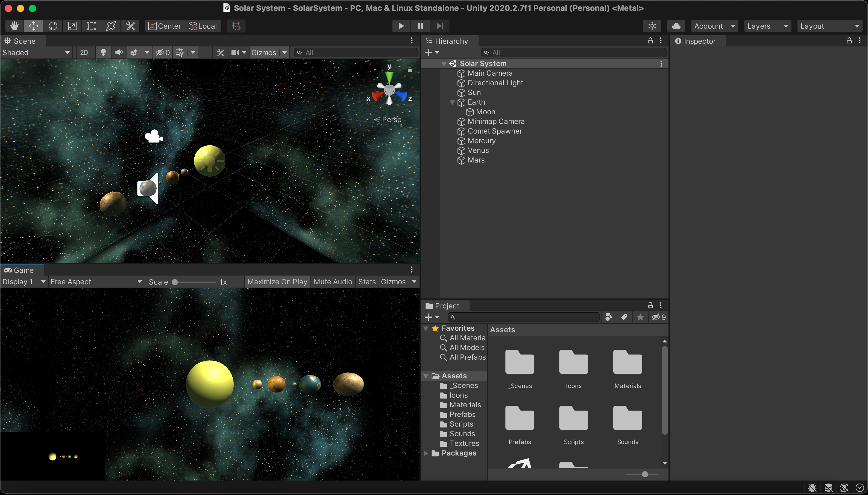Open the Shaded draw mode dropdown
Viewport: 868px width, 495px height.
36,52
